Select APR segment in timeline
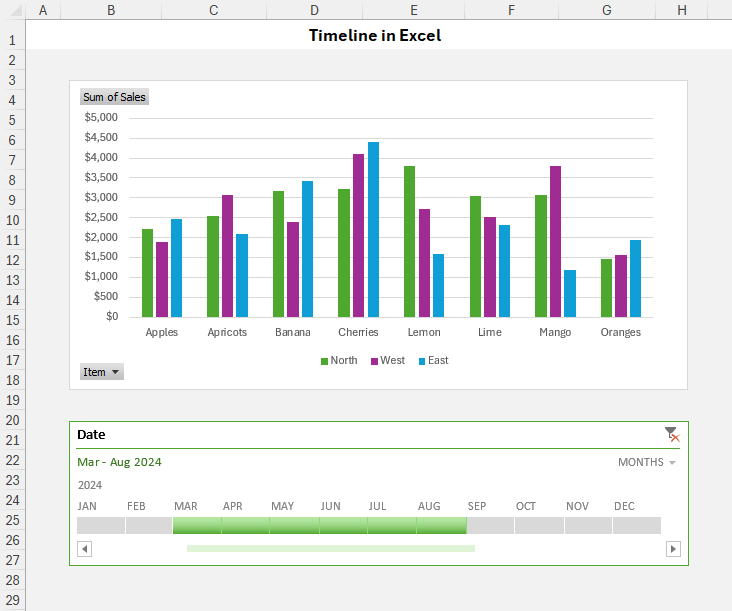The width and height of the screenshot is (732, 611). (x=246, y=526)
